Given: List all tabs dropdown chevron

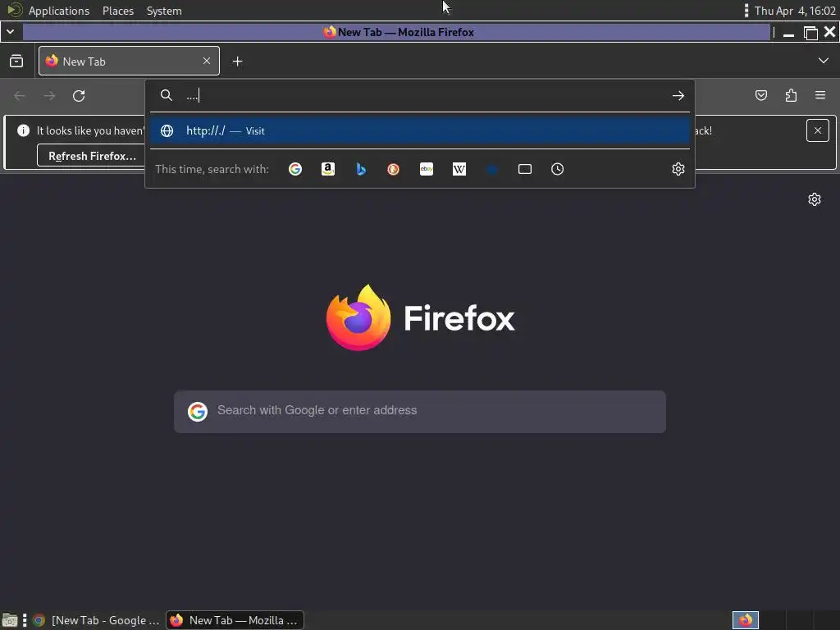Looking at the screenshot, I should point(824,61).
